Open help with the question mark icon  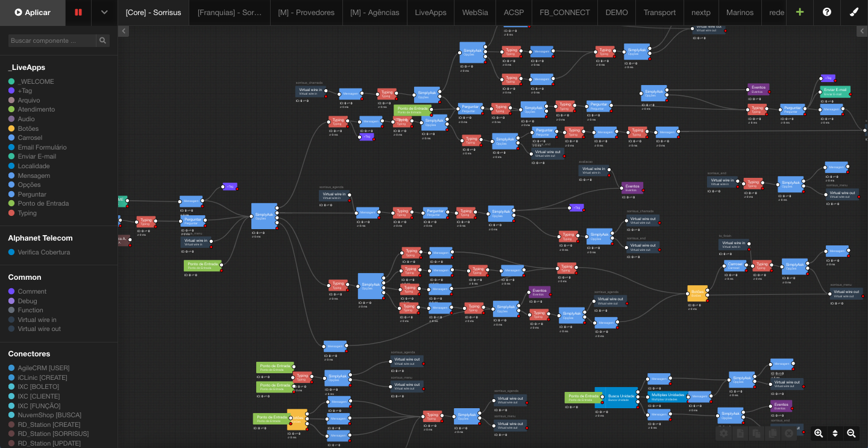[827, 12]
